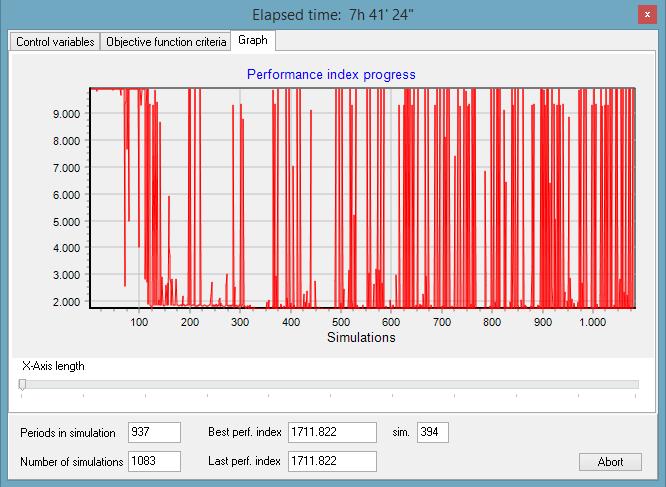Focus the Periods in simulation field
Image resolution: width=666 pixels, height=487 pixels.
[154, 432]
